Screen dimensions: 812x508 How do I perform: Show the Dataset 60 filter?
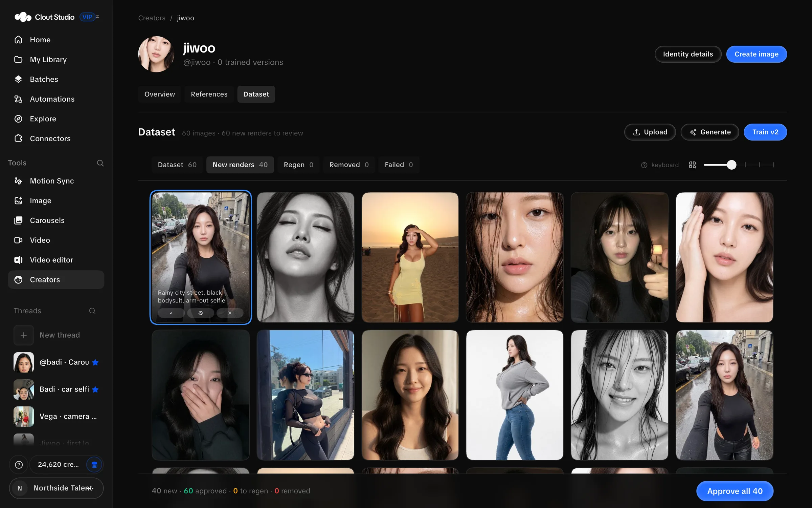coord(177,165)
